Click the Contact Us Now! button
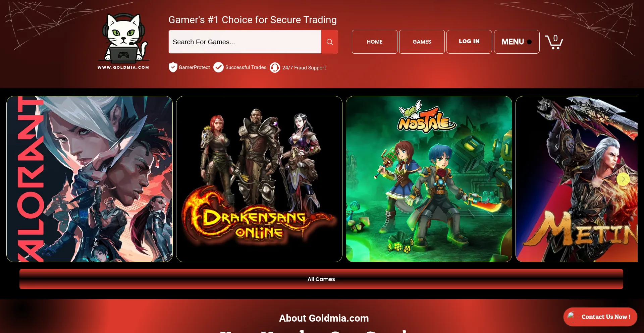This screenshot has width=644, height=333. [x=600, y=317]
